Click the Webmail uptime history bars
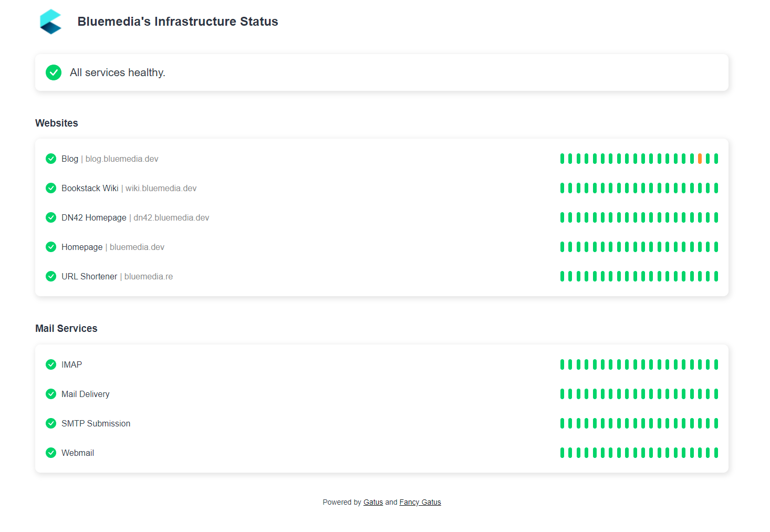Image resolution: width=770 pixels, height=532 pixels. (x=639, y=453)
